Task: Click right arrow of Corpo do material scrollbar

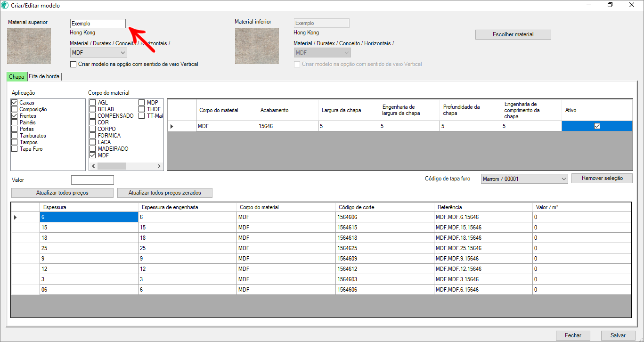Action: (159, 166)
